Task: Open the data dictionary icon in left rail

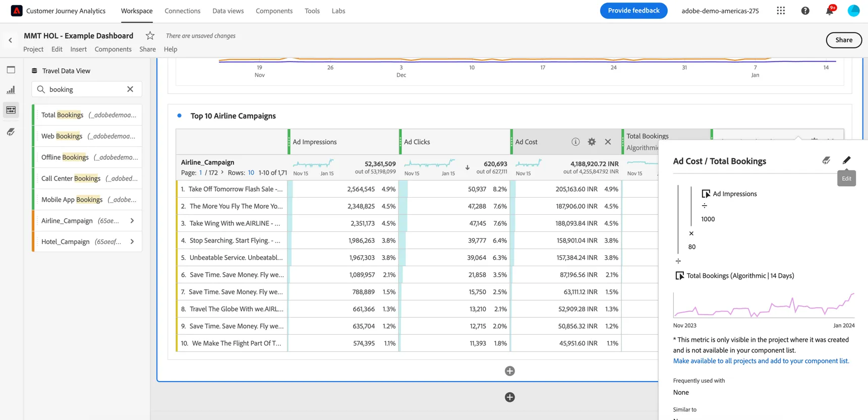Action: [11, 132]
